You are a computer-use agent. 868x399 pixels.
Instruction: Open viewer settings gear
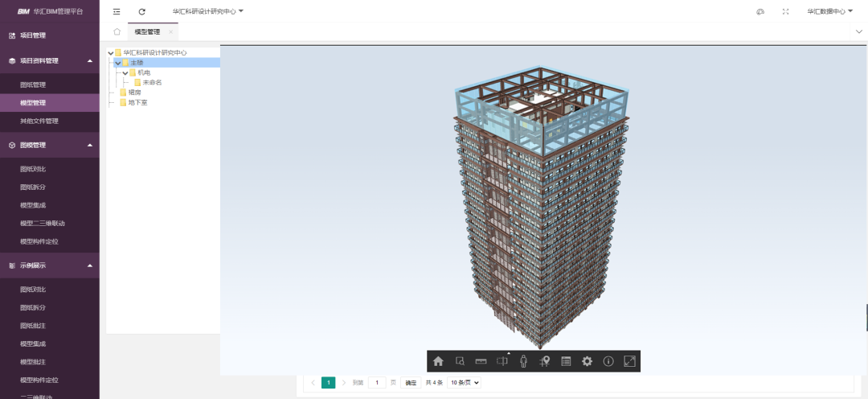(x=588, y=362)
